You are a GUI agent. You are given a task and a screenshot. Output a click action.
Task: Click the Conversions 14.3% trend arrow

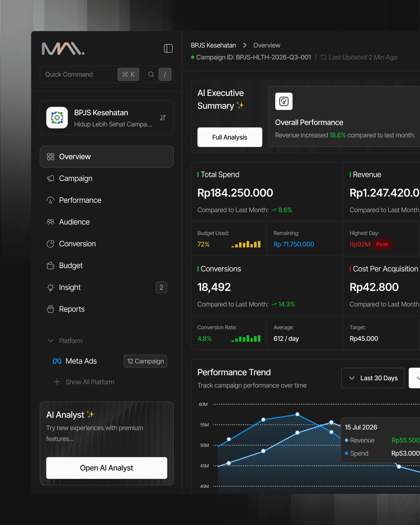pyautogui.click(x=274, y=304)
